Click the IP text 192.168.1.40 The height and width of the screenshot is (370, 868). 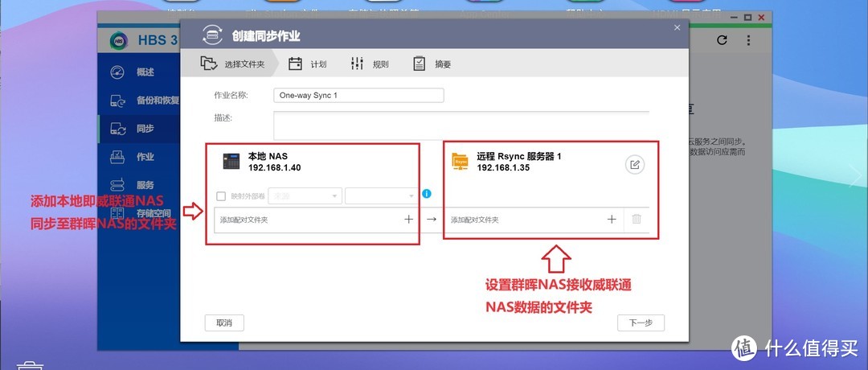pyautogui.click(x=275, y=168)
